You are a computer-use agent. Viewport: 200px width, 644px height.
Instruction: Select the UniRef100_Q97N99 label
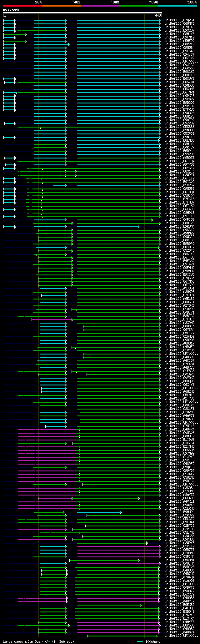[x=179, y=453]
